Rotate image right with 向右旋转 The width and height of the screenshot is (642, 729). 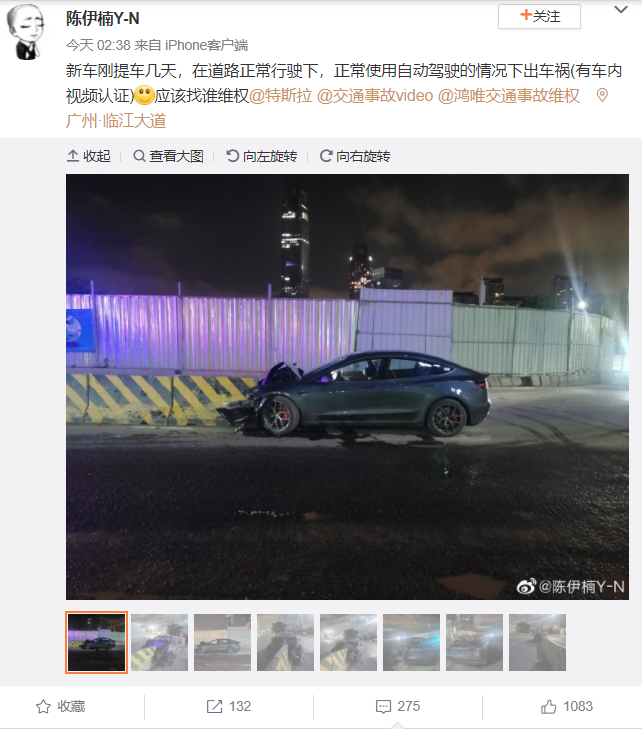click(x=355, y=156)
